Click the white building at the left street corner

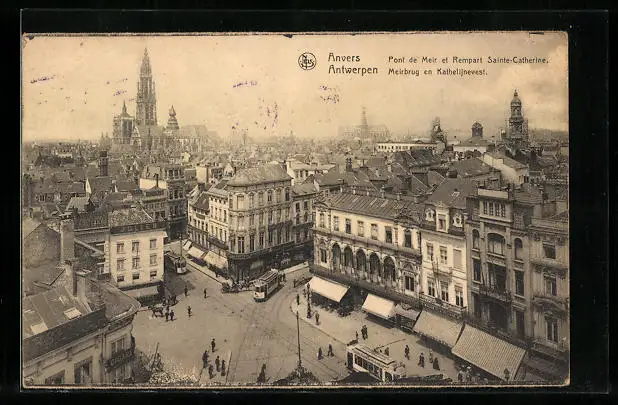[136, 254]
